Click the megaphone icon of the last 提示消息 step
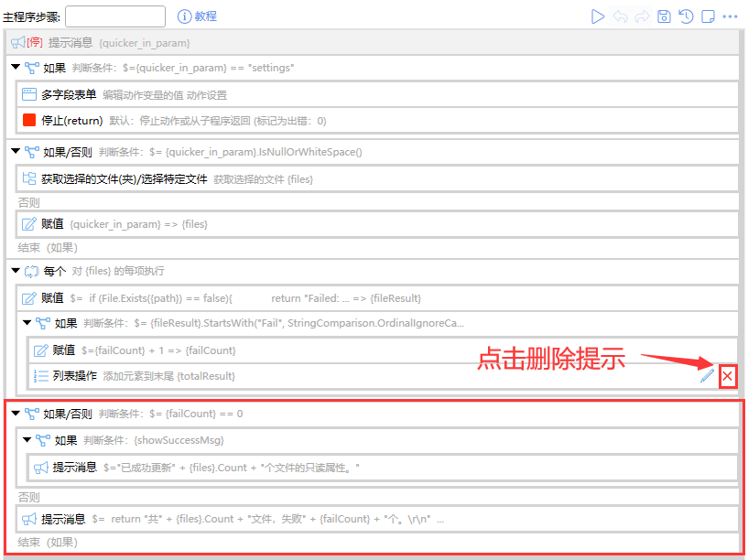The width and height of the screenshot is (748, 560). pyautogui.click(x=29, y=519)
